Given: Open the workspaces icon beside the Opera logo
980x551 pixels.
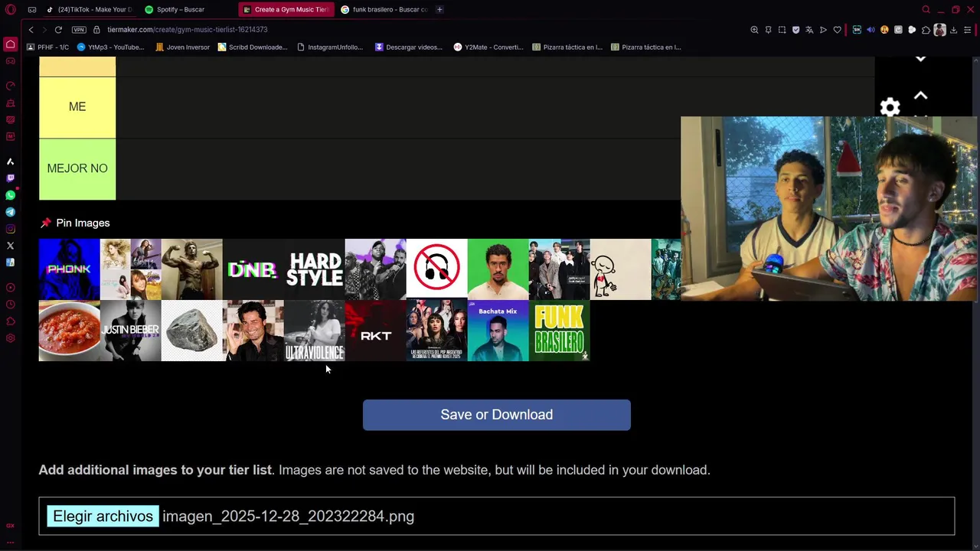Looking at the screenshot, I should [32, 9].
